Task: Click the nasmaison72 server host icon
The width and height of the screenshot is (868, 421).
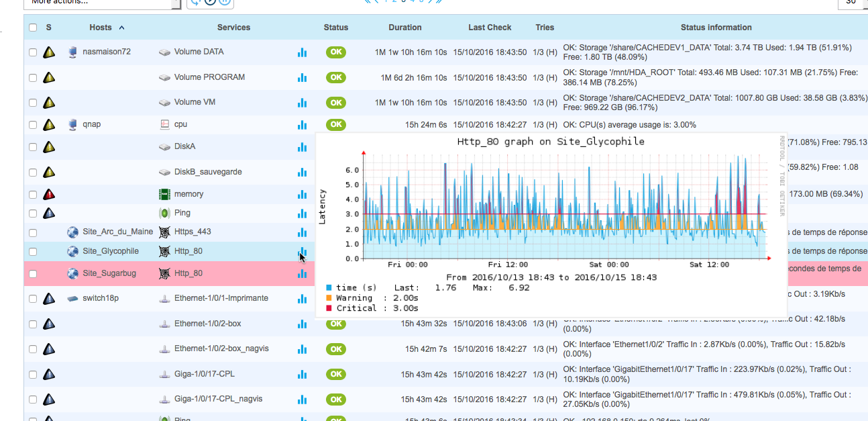Action: point(73,52)
